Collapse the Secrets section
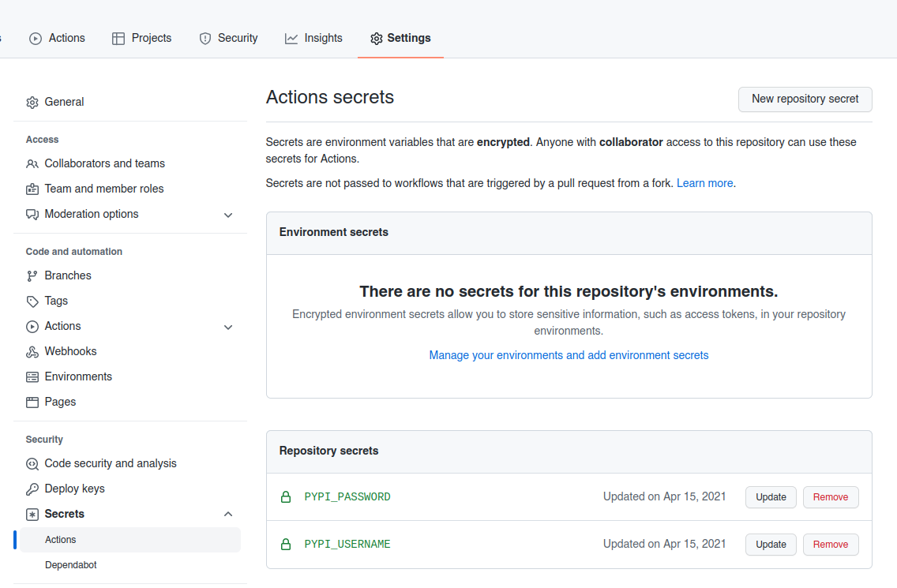The height and width of the screenshot is (588, 897). [x=228, y=514]
